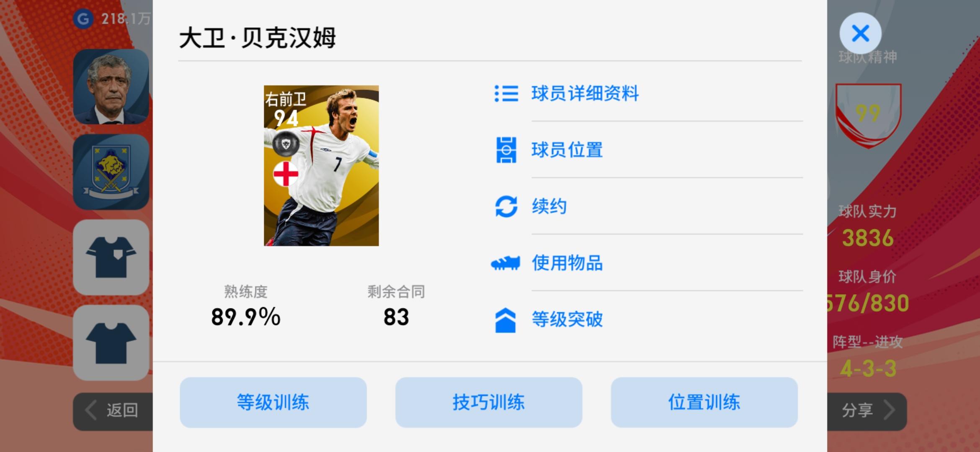Start 技巧训练 skill training
This screenshot has height=452, width=980.
pyautogui.click(x=489, y=402)
